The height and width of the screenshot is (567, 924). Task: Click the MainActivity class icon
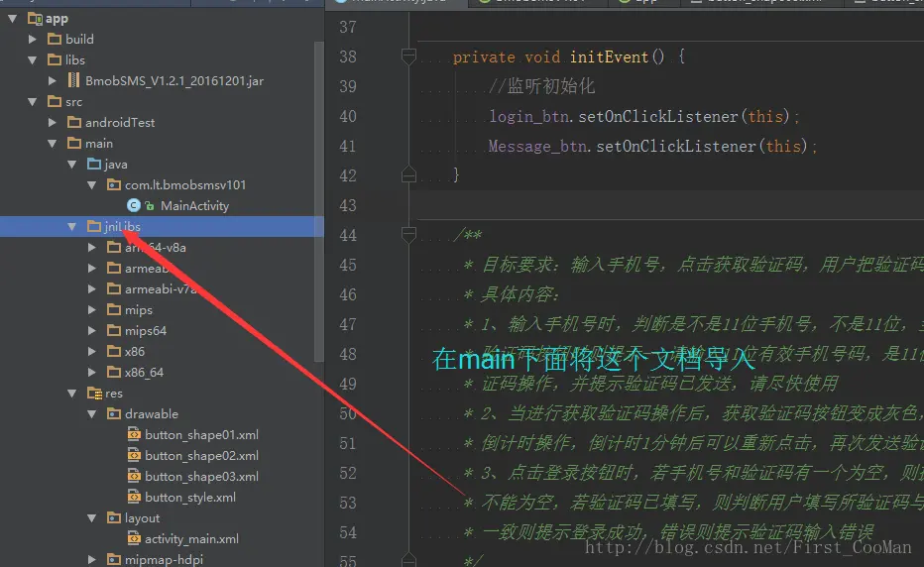coord(133,206)
